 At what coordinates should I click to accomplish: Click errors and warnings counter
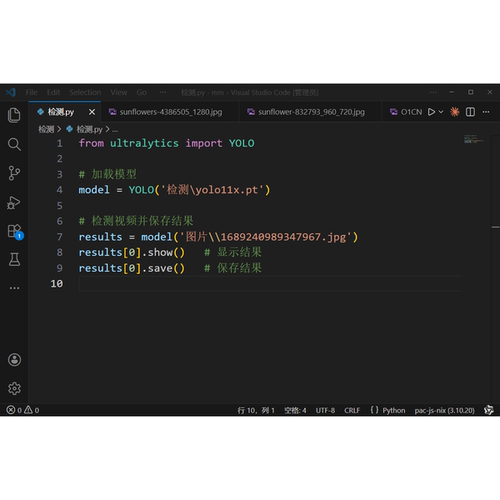coord(23,410)
